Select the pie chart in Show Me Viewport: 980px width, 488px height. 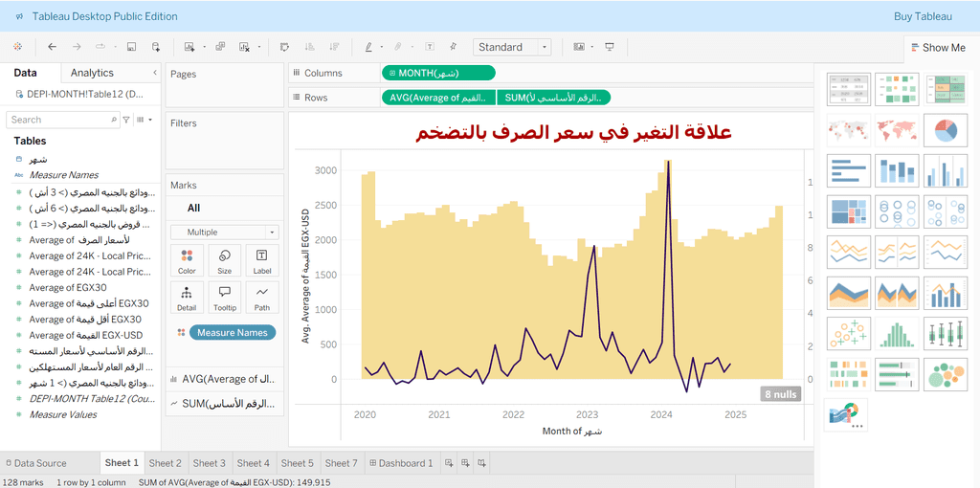point(945,131)
